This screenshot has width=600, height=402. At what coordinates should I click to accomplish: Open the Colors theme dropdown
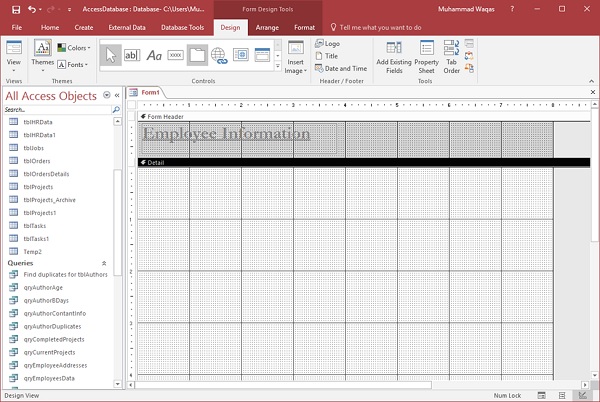(x=75, y=47)
